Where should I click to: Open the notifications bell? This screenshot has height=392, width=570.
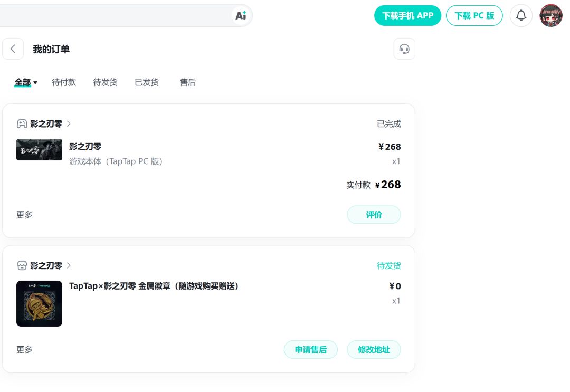(x=521, y=16)
